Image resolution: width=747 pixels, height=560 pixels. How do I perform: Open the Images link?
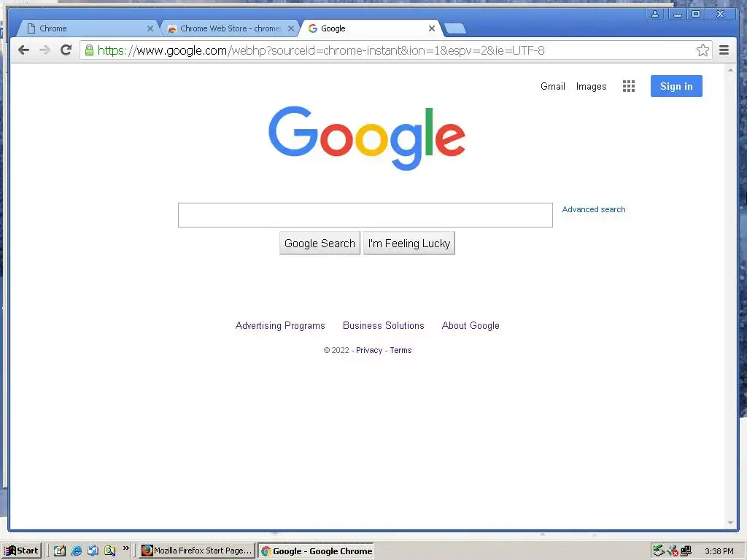(591, 86)
